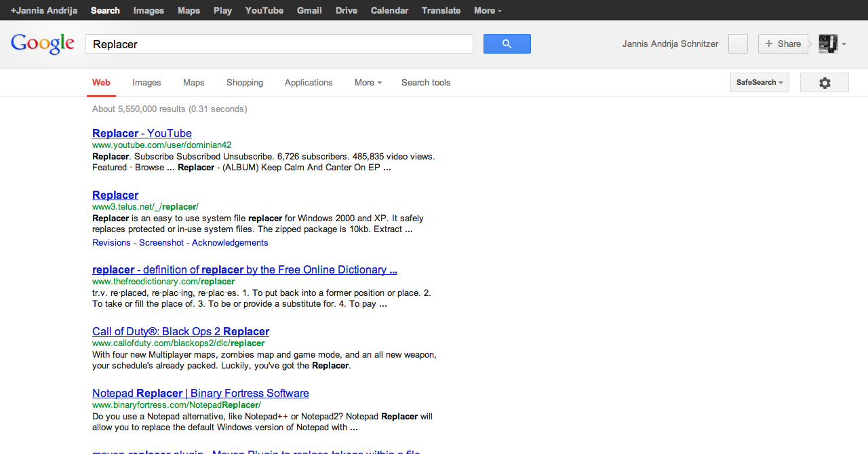Click the search box containing Replacer
868x454 pixels.
(279, 44)
